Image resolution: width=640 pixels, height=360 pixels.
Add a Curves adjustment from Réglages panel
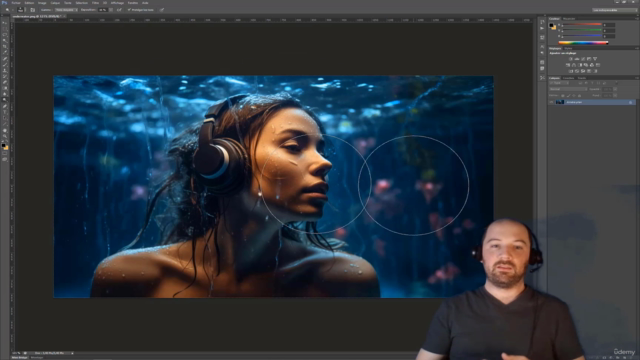coord(583,59)
